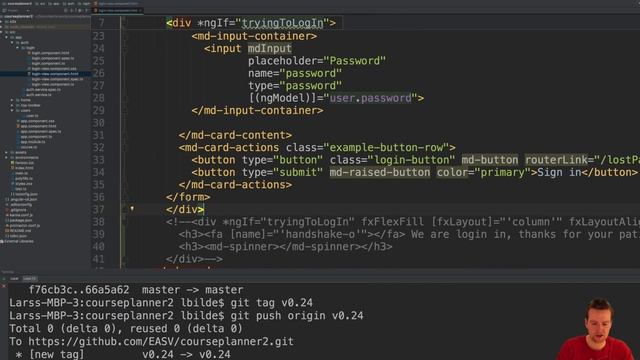Click the tryingToLogIn expression on line 7

(282, 23)
